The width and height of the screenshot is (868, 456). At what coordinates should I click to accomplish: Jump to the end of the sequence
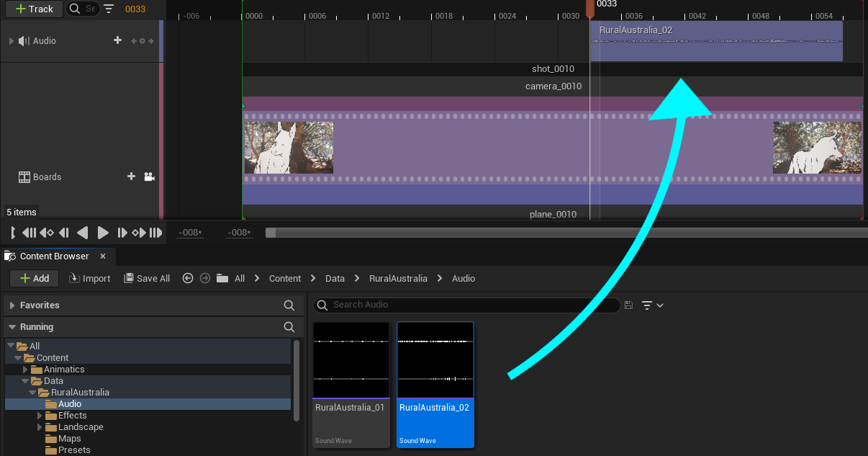(156, 233)
